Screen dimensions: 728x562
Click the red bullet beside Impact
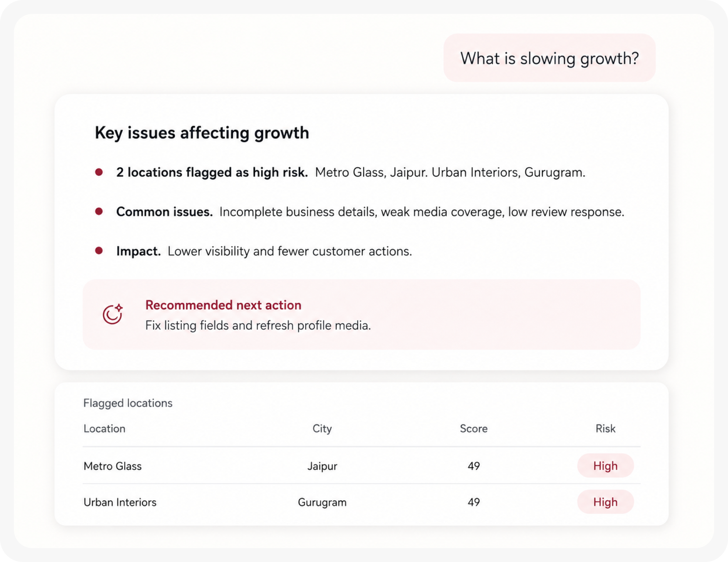click(99, 251)
